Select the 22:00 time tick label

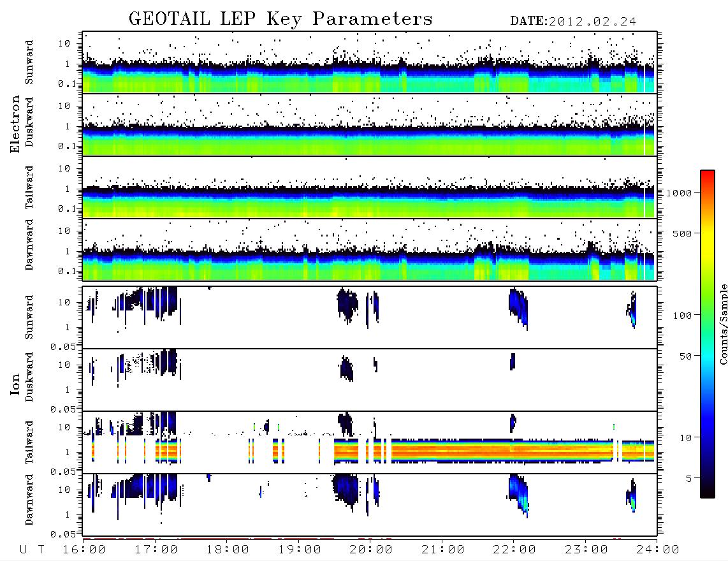tap(514, 550)
